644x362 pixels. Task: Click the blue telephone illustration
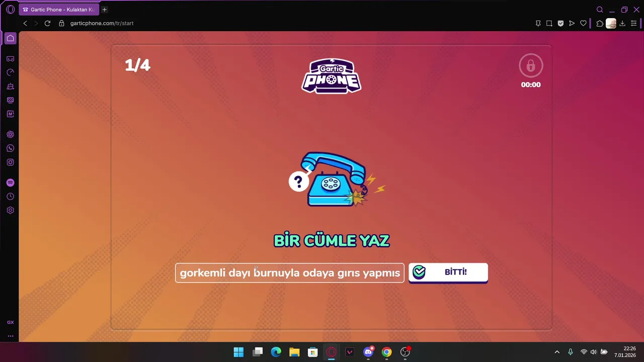(337, 179)
